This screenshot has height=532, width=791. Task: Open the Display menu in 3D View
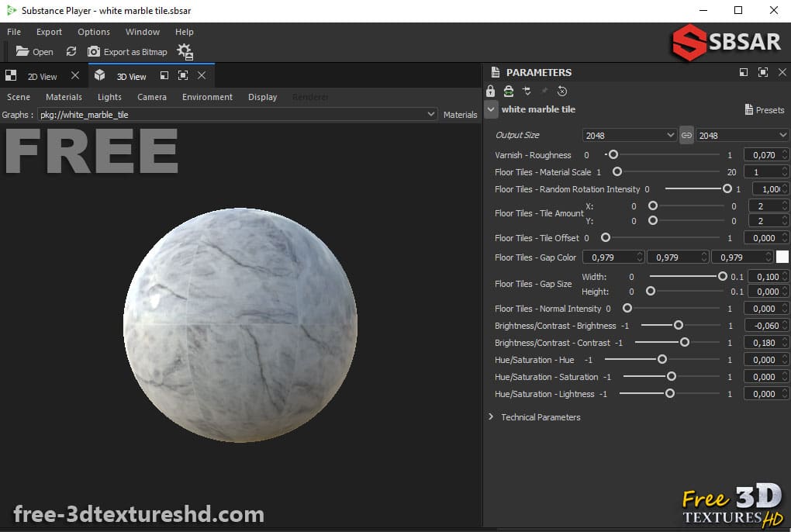coord(262,97)
